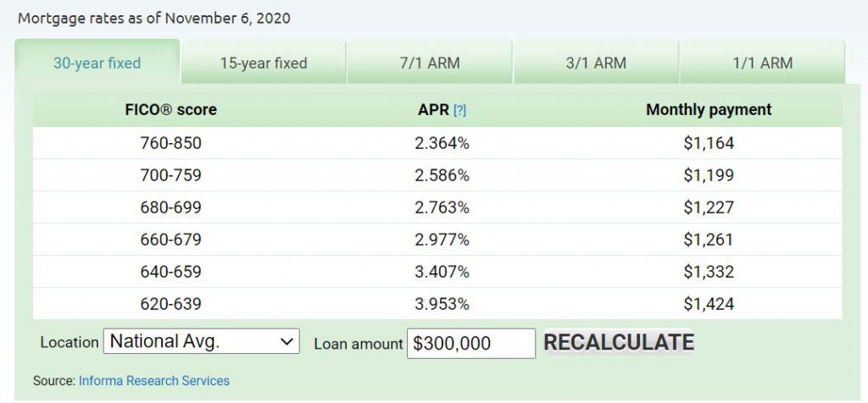Switch to the 3/1 ARM tab
This screenshot has height=403, width=868.
(596, 63)
